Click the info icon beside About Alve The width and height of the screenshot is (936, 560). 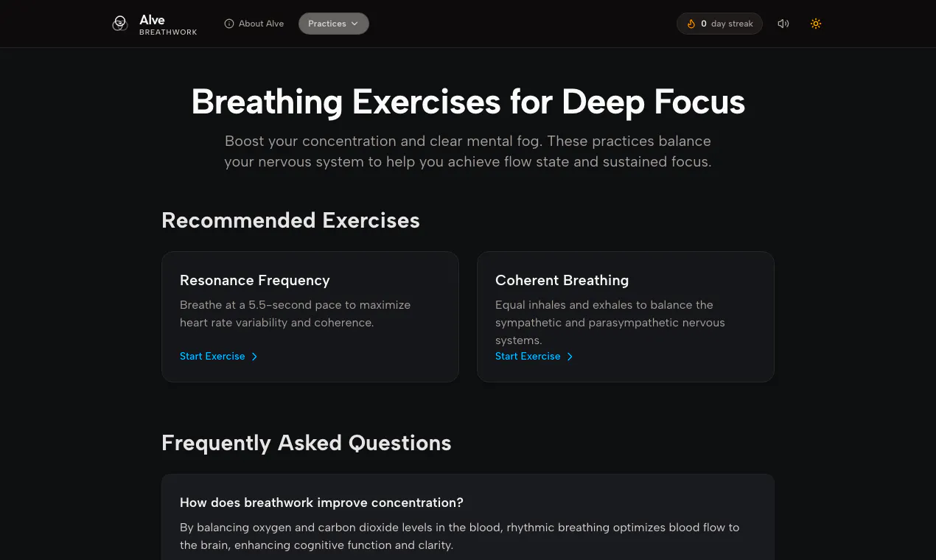point(229,24)
